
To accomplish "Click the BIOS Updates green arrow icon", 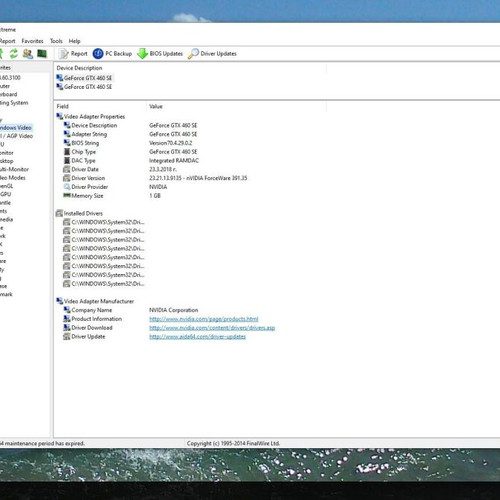I will pos(142,54).
